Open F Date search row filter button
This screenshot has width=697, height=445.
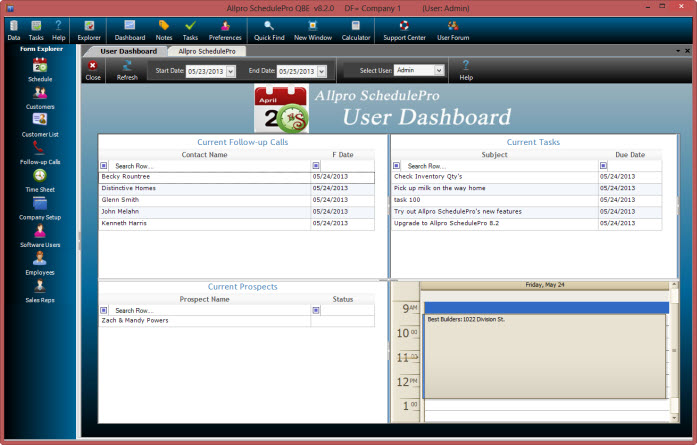point(316,166)
